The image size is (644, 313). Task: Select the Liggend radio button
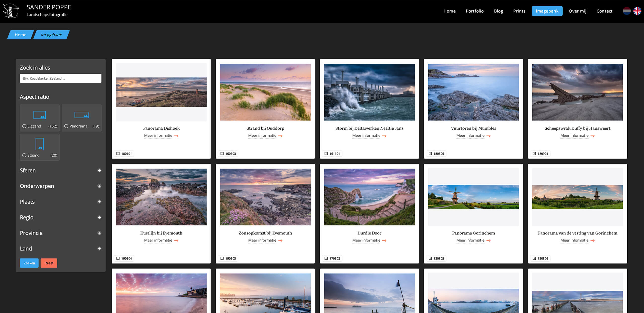tap(24, 126)
